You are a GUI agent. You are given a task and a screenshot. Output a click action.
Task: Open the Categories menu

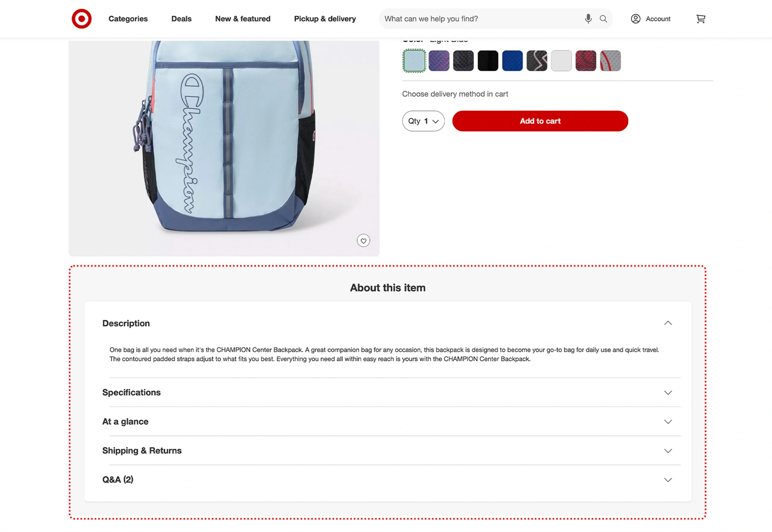[x=128, y=19]
